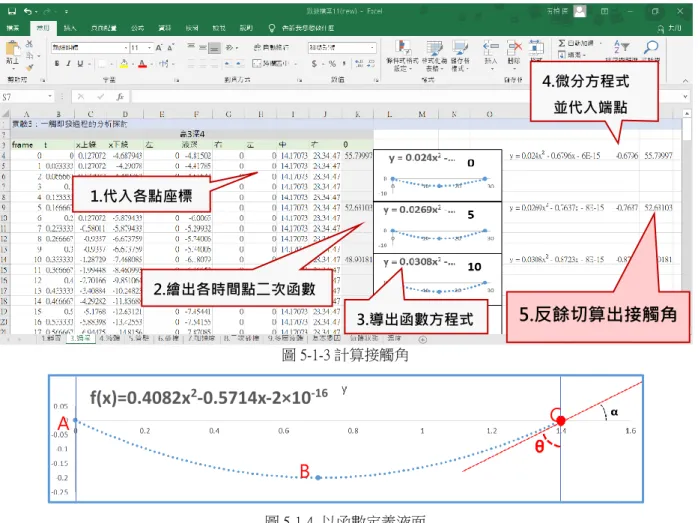This screenshot has width=698, height=523.
Task: Open the font size 11 combo box
Action: 142,48
